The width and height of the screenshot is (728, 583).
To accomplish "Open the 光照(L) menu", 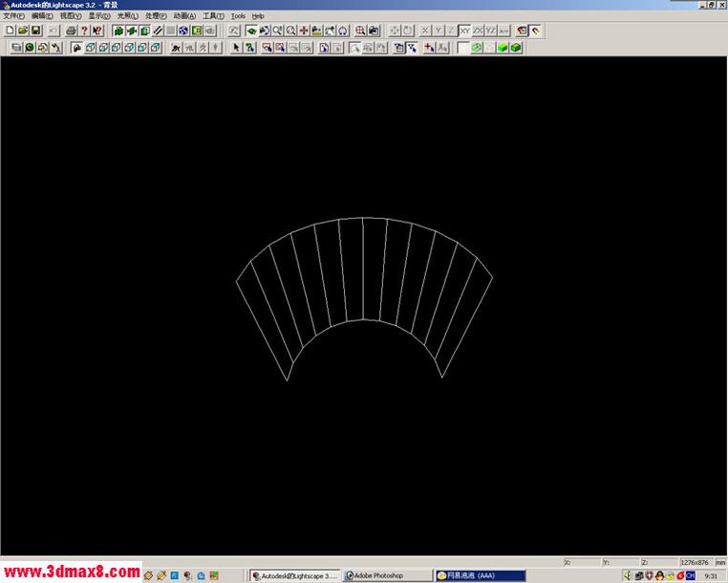I will (x=128, y=16).
